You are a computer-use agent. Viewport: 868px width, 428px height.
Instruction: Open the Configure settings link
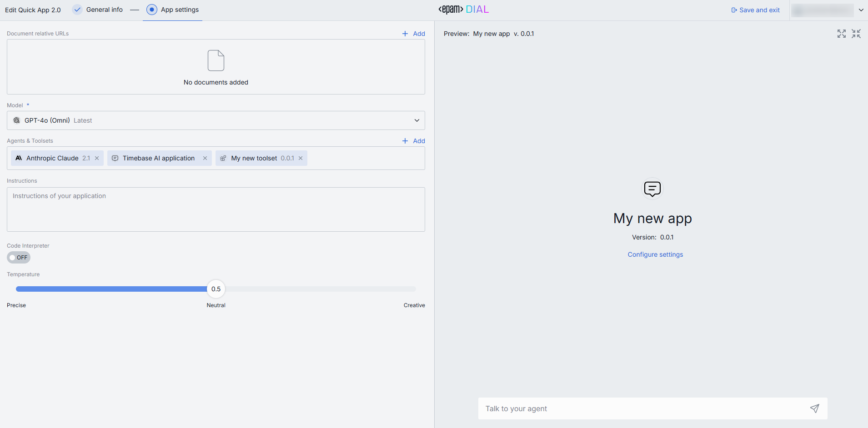[655, 254]
